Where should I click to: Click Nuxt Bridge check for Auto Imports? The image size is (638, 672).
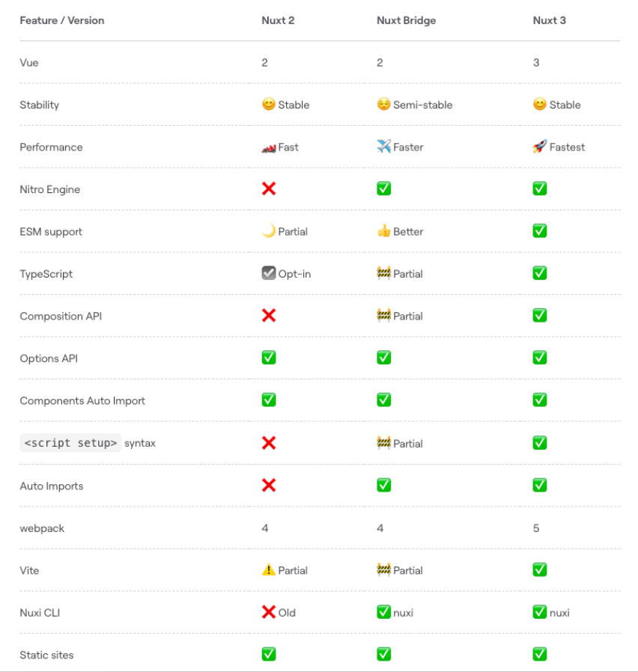pos(383,486)
